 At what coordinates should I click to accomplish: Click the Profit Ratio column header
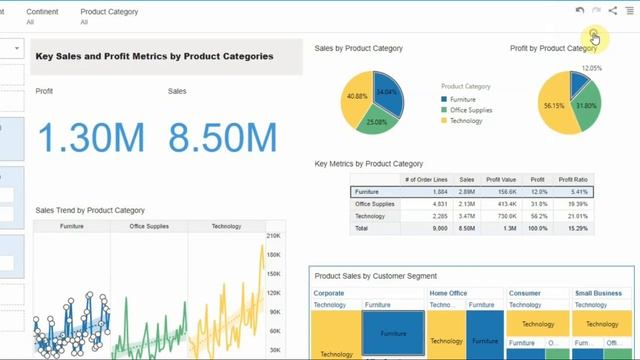(x=573, y=180)
